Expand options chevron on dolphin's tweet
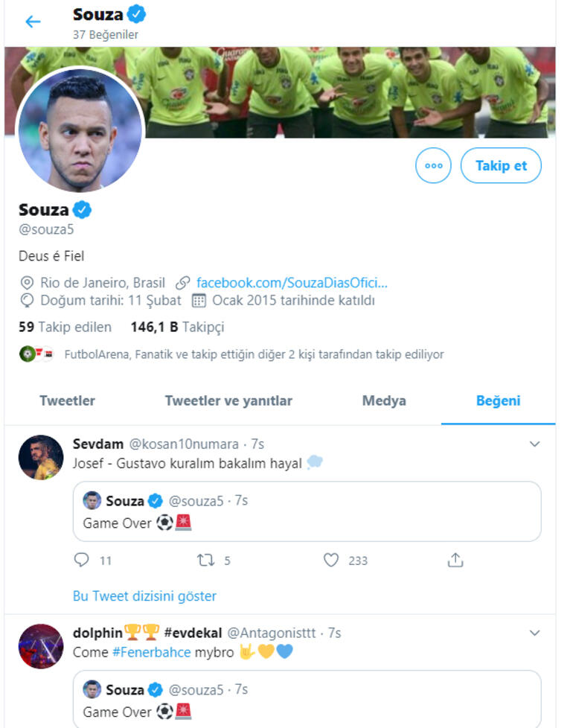Screen dimensions: 573x728 click(x=534, y=633)
